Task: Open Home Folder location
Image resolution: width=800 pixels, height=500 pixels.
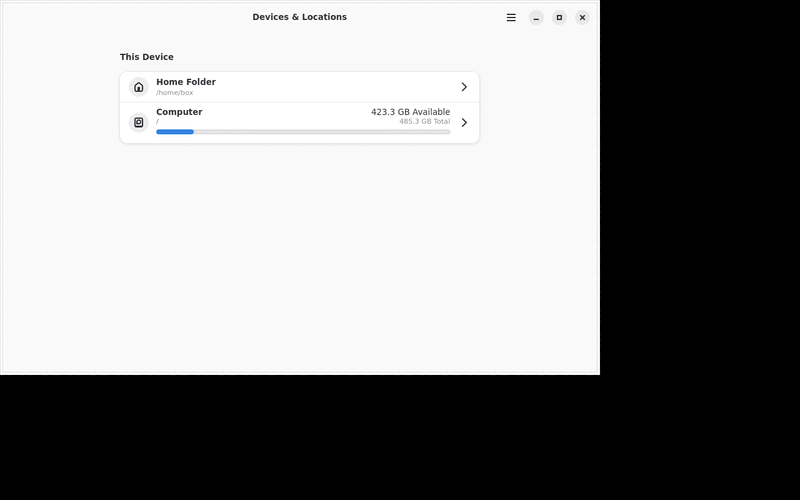Action: coord(299,87)
